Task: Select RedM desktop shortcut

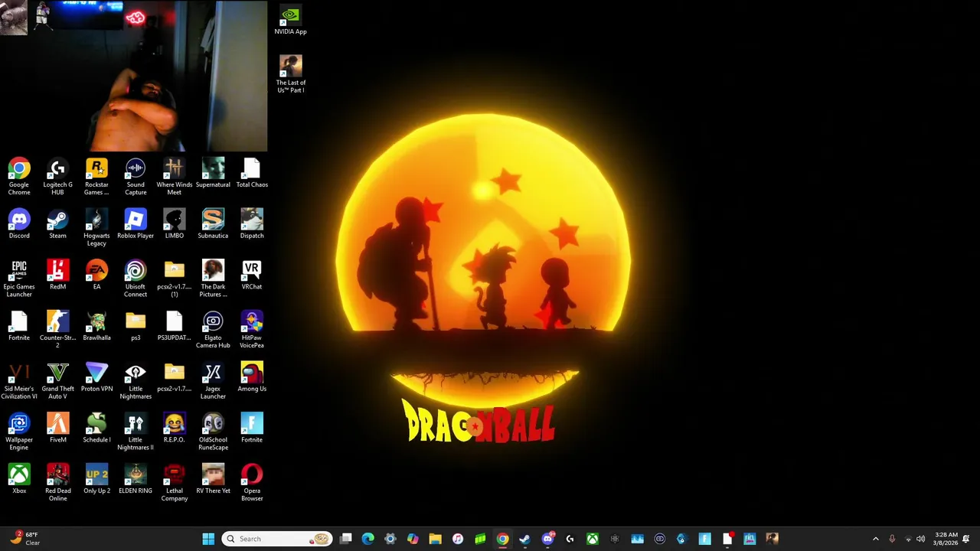Action: click(57, 275)
